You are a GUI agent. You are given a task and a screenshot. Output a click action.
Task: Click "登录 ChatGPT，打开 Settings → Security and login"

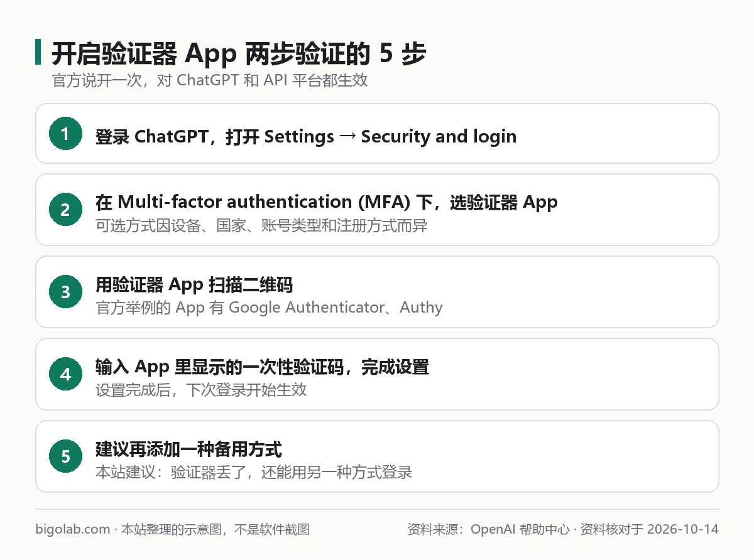[306, 136]
